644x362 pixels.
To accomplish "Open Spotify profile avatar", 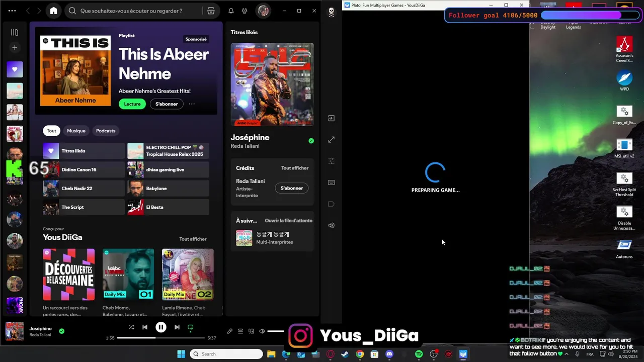I will 263,11.
